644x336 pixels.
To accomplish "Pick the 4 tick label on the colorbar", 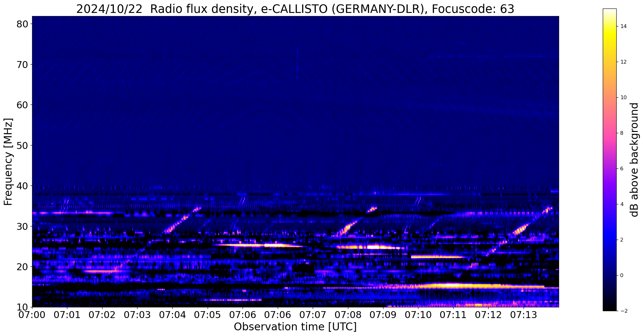I will [621, 204].
